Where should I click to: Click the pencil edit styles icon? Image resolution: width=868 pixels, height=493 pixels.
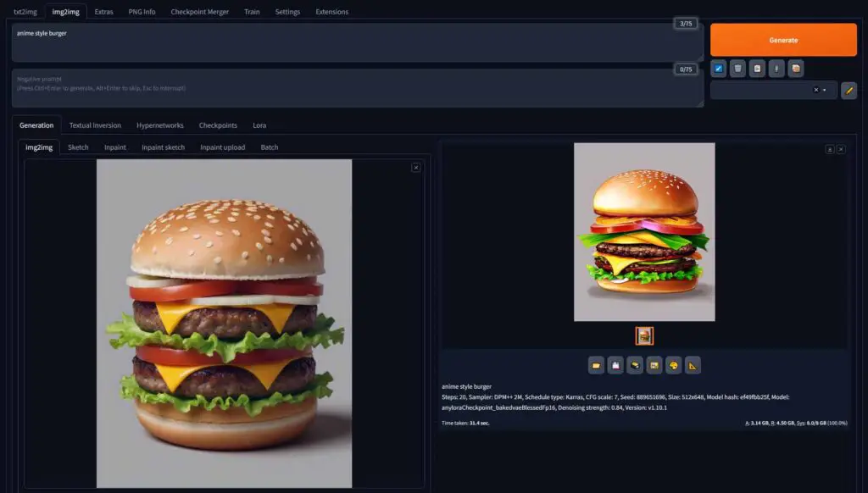click(x=849, y=90)
